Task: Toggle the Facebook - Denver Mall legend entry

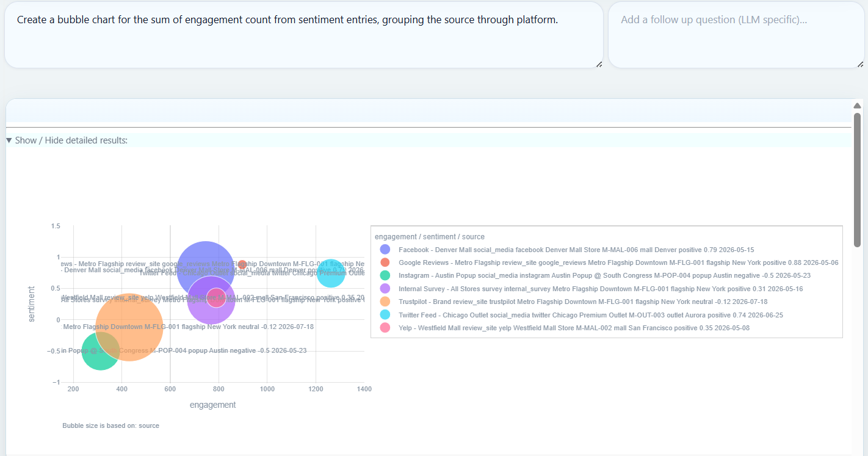Action: point(566,250)
